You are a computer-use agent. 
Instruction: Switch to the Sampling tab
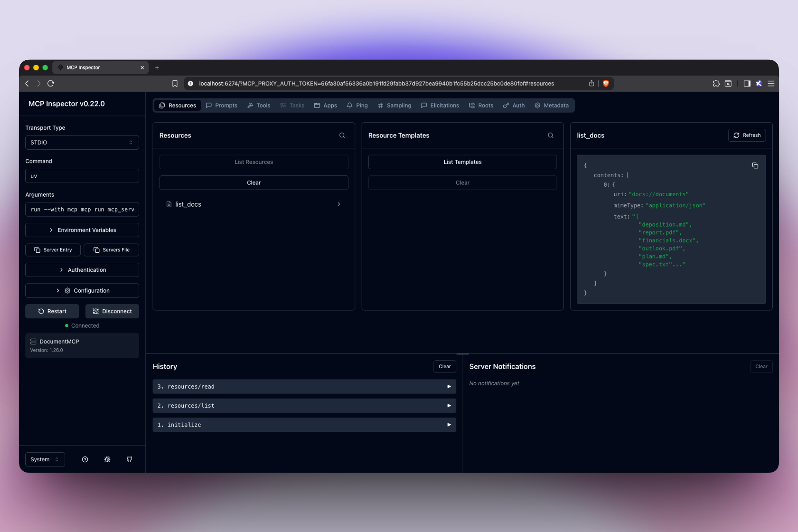pyautogui.click(x=394, y=106)
